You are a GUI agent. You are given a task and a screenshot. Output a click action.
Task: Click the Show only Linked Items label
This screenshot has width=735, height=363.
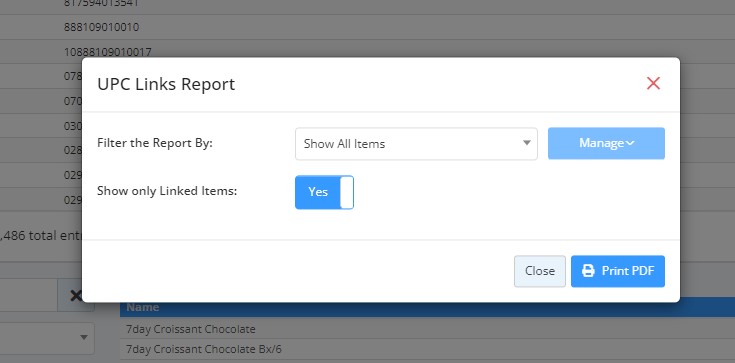tap(167, 191)
